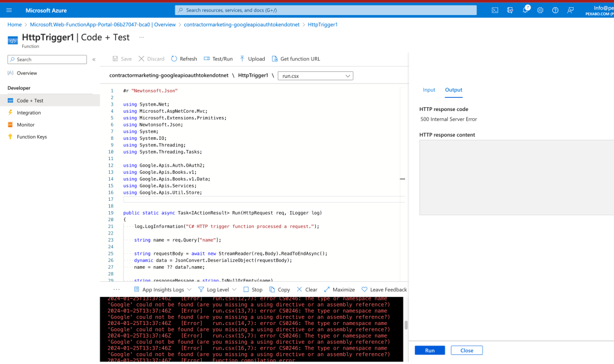Open the account menu Info@pe
Image resolution: width=614 pixels, height=364 pixels.
point(600,11)
